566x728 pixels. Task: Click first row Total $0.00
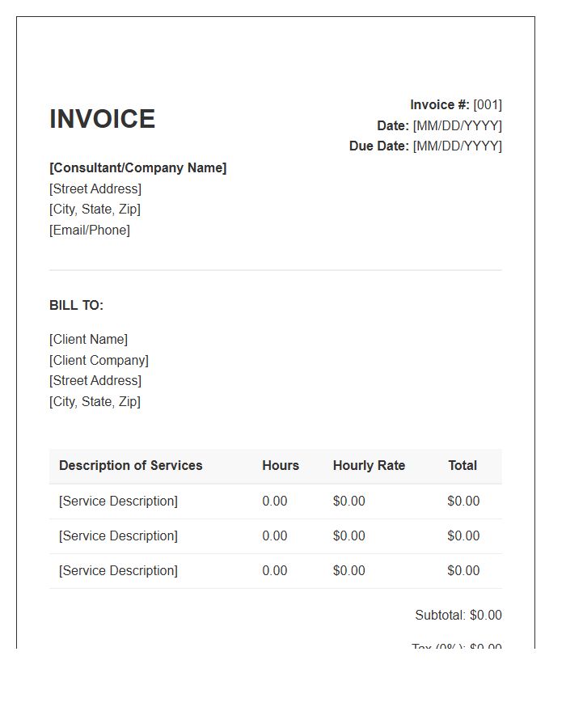(x=463, y=502)
